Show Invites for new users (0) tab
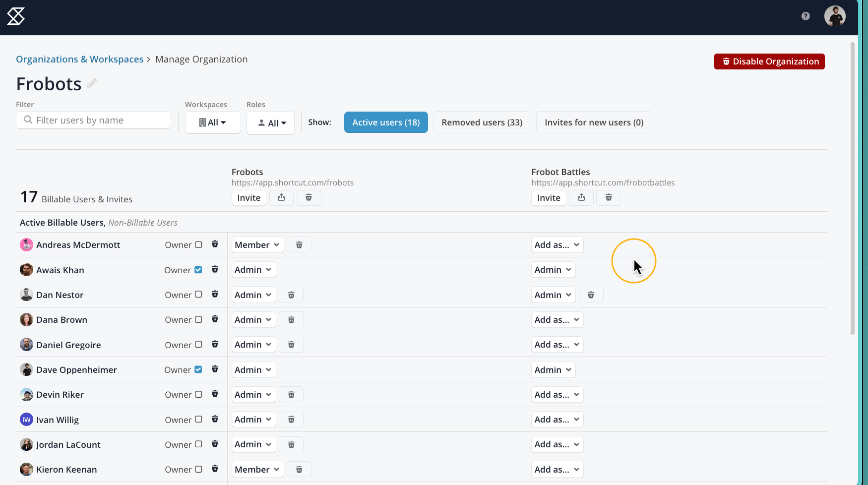This screenshot has height=485, width=868. pyautogui.click(x=594, y=122)
